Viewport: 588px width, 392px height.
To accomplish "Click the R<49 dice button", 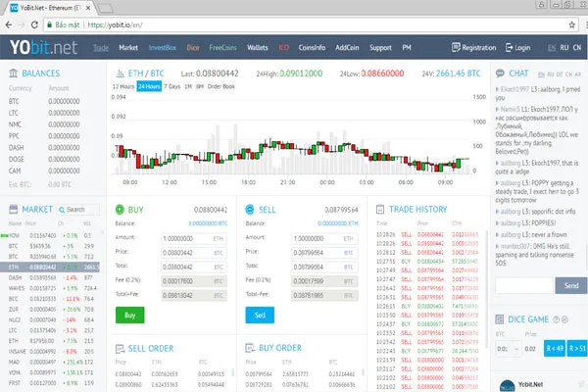I will [x=555, y=349].
